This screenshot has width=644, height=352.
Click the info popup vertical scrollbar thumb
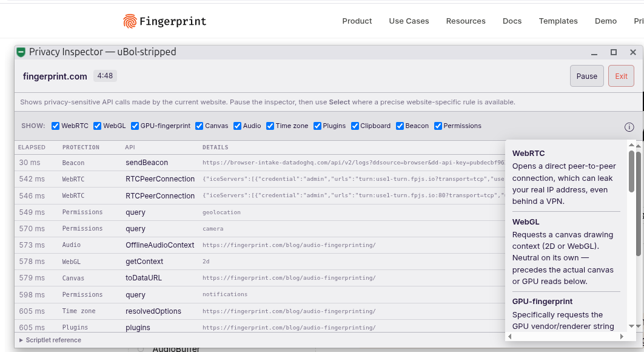pos(631,171)
